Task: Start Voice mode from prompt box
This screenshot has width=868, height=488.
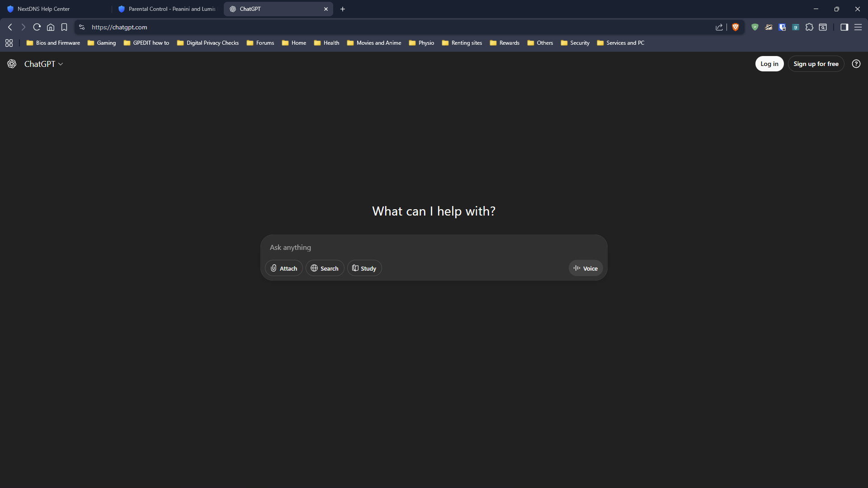Action: point(585,268)
